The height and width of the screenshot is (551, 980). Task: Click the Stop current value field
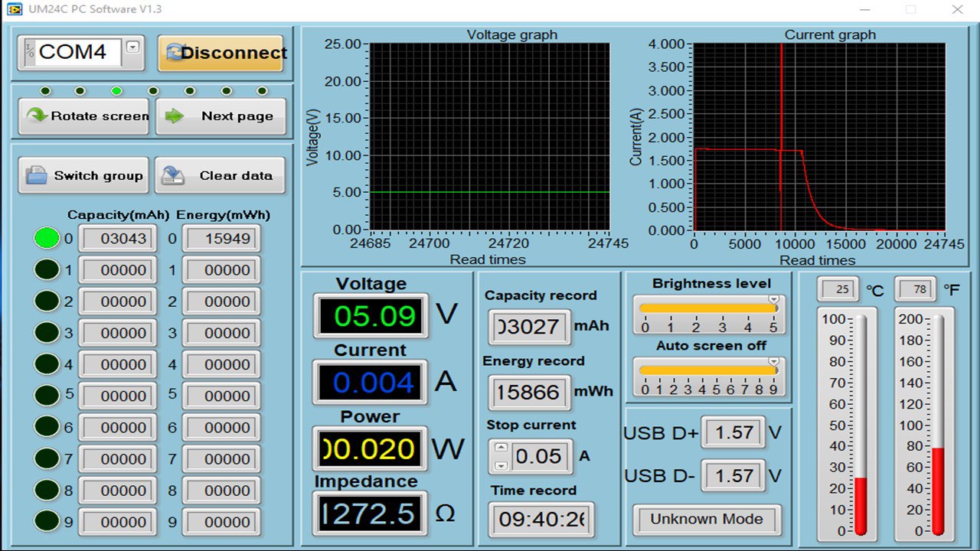540,457
